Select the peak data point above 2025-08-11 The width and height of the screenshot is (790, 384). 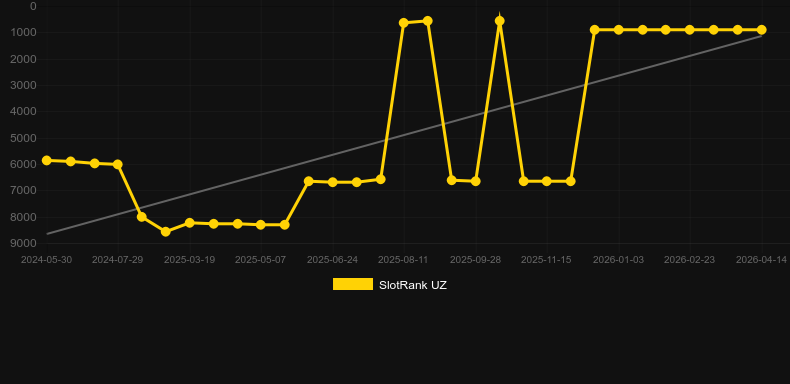point(404,23)
